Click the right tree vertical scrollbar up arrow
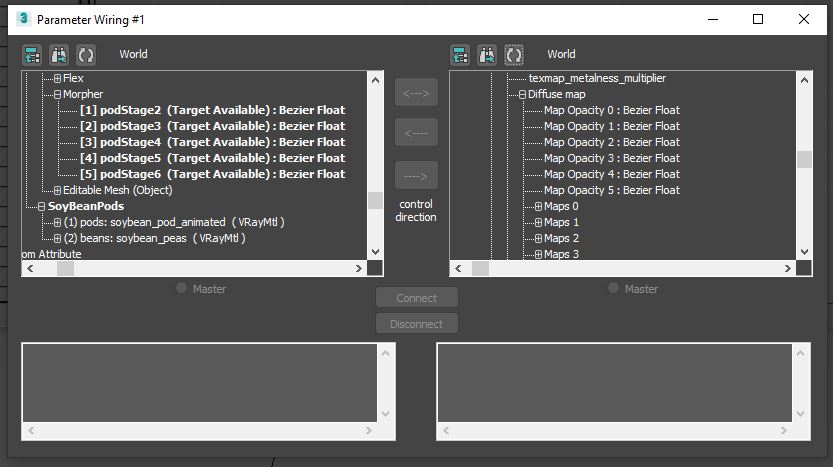The width and height of the screenshot is (833, 467). (804, 80)
